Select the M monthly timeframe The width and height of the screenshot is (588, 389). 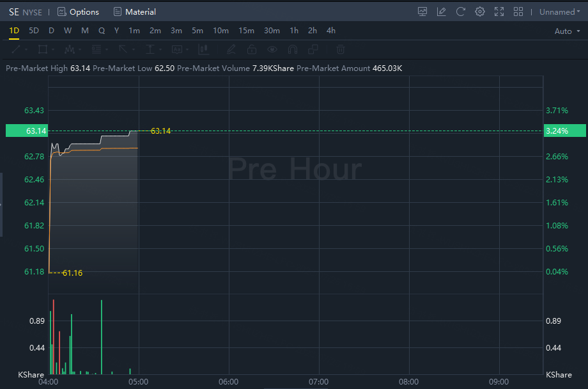point(85,31)
